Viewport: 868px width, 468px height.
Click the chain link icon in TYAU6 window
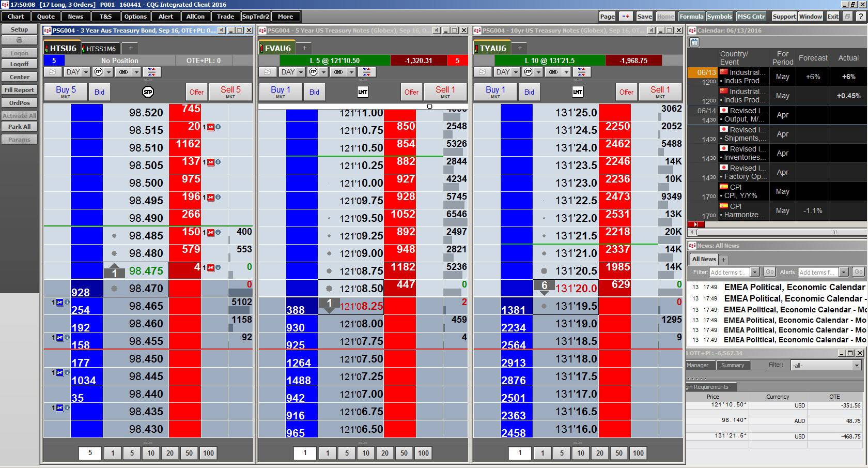point(553,72)
